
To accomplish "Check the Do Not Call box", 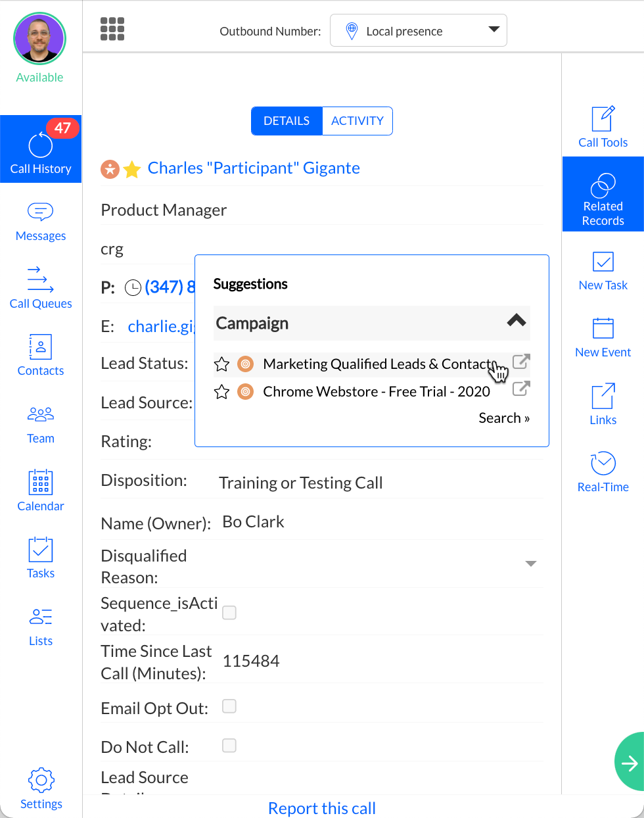I will pyautogui.click(x=229, y=746).
